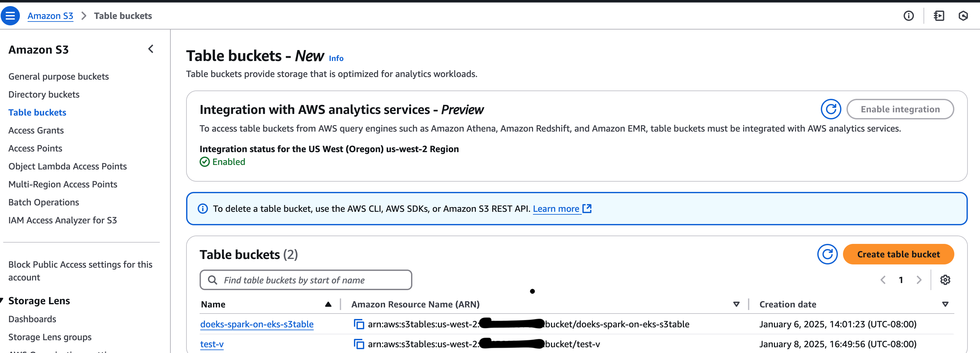
Task: Sort by Amazon Resource Name column
Action: (736, 304)
